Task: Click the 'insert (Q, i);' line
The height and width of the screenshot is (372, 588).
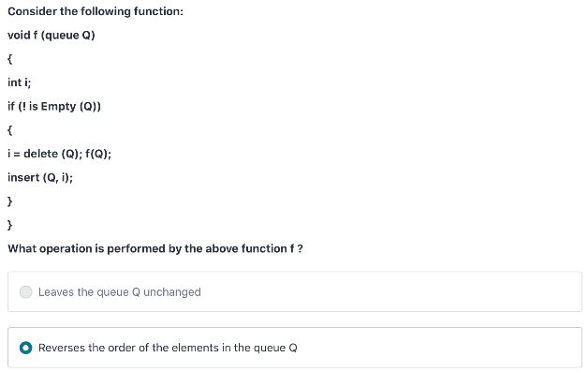Action: click(40, 177)
